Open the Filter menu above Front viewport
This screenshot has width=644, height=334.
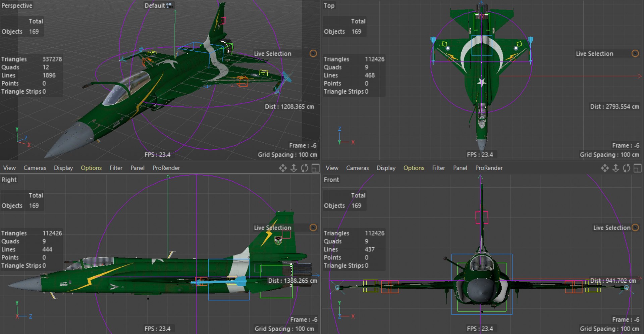[439, 168]
